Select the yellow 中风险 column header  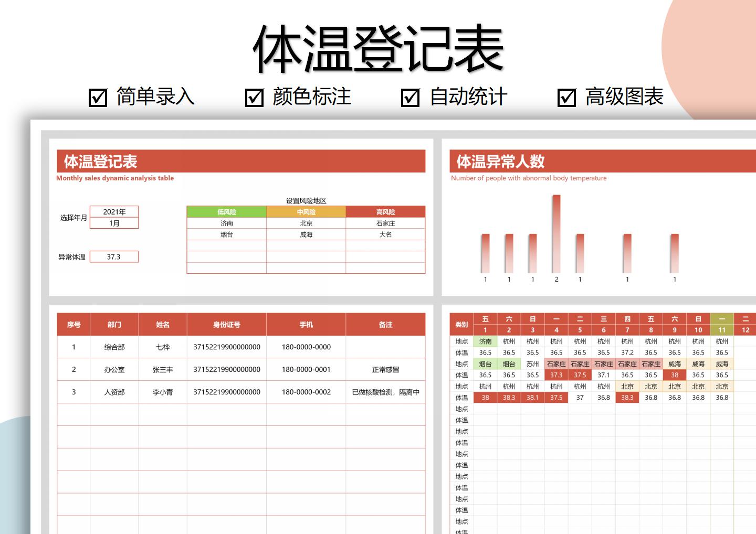click(306, 211)
